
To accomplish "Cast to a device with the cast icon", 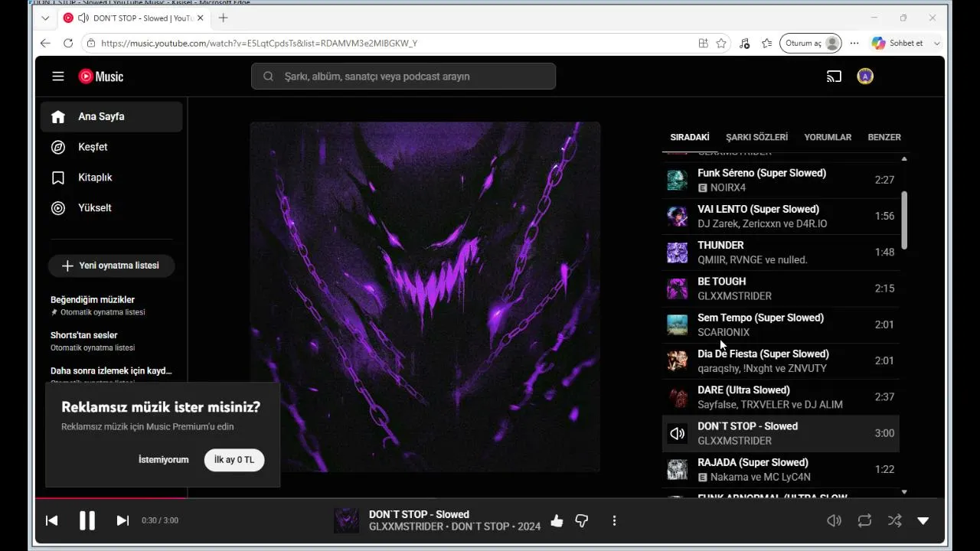I will [834, 77].
